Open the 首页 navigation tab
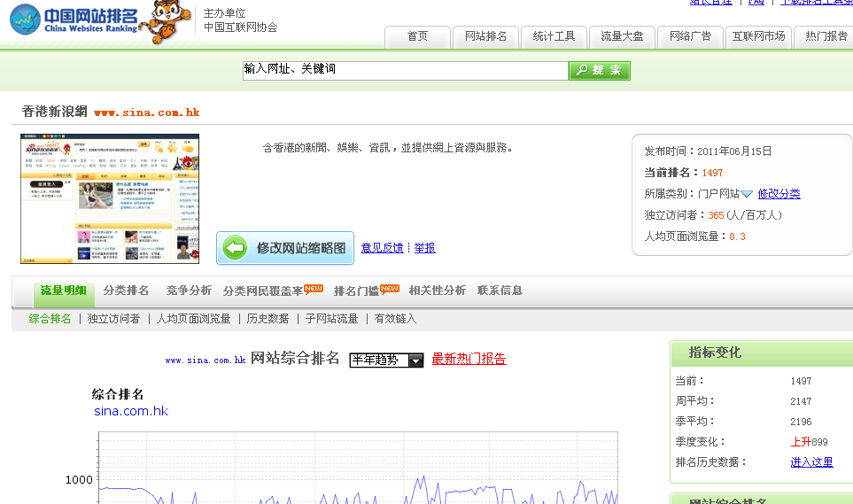Image resolution: width=853 pixels, height=504 pixels. point(417,37)
